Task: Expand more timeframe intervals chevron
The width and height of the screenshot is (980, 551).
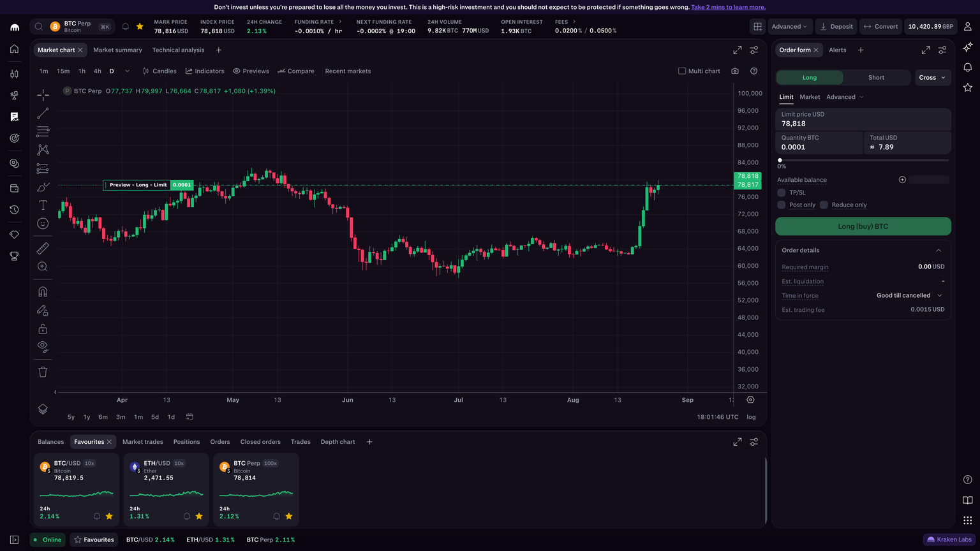Action: point(127,71)
